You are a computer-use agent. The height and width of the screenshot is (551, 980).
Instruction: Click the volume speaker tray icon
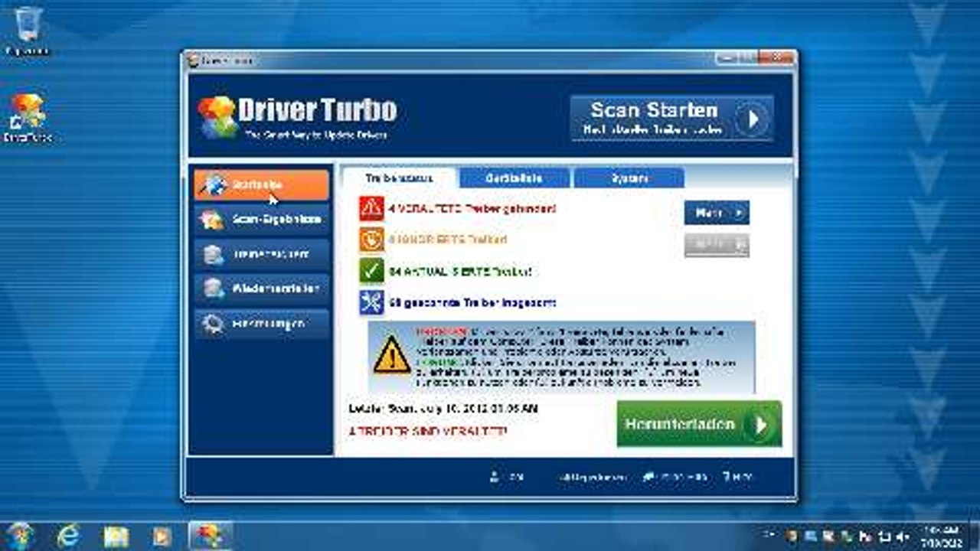pyautogui.click(x=903, y=536)
